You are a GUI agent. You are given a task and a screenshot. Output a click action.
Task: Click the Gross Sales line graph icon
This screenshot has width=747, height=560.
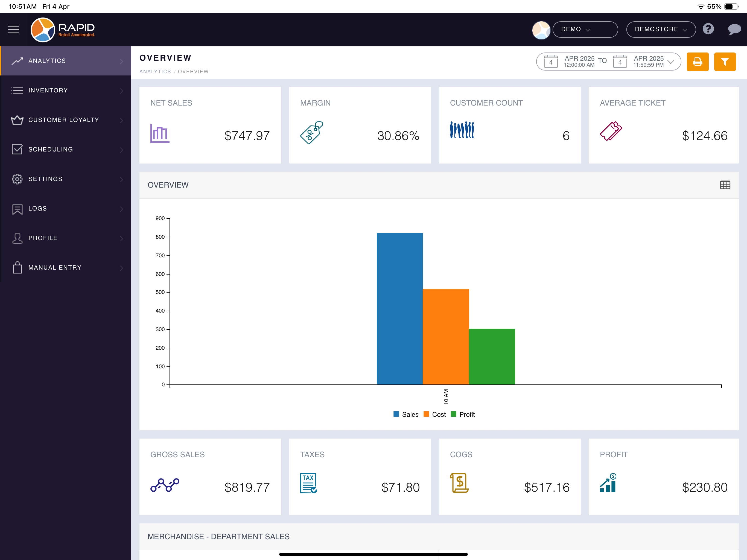coord(165,485)
